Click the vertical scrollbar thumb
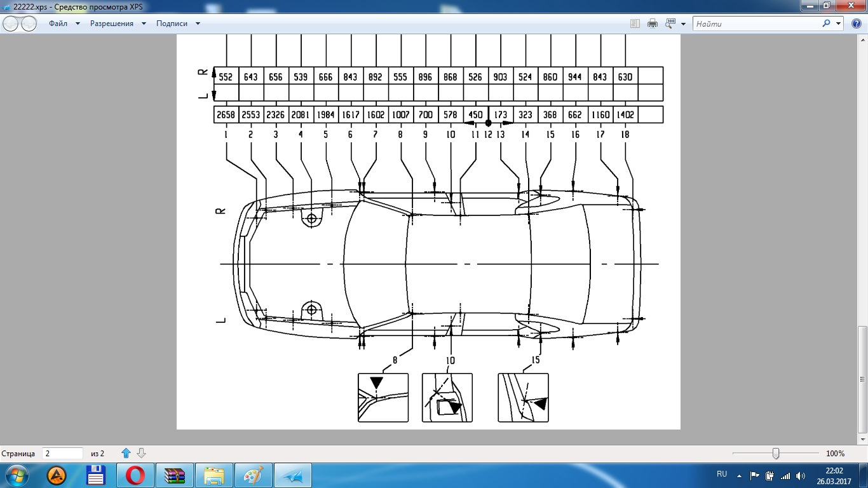Image resolution: width=868 pixels, height=488 pixels. click(862, 379)
